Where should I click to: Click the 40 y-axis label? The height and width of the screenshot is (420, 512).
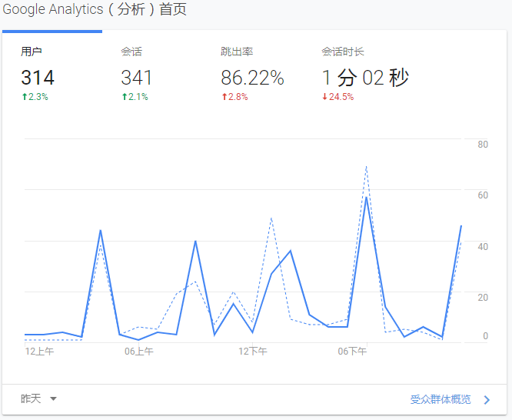click(483, 246)
